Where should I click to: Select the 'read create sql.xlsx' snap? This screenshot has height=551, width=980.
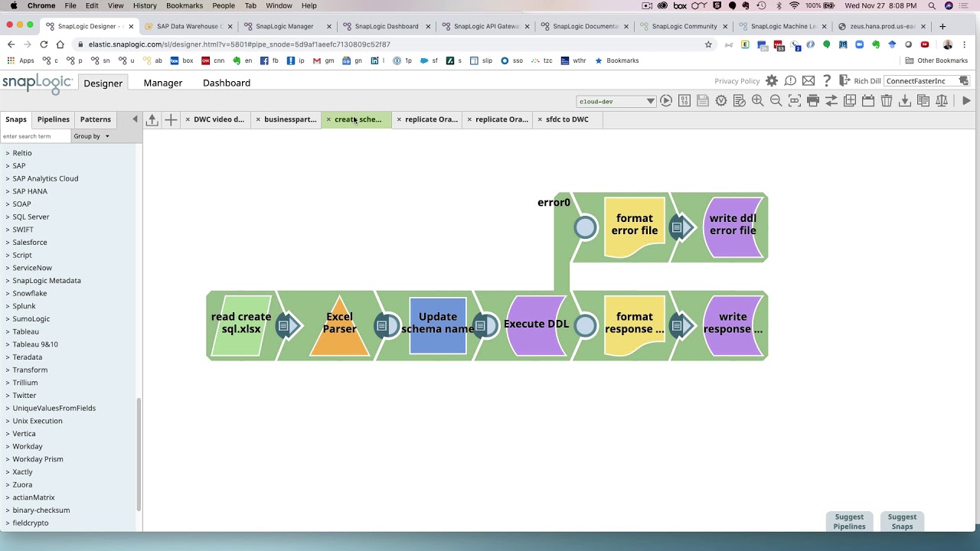241,325
